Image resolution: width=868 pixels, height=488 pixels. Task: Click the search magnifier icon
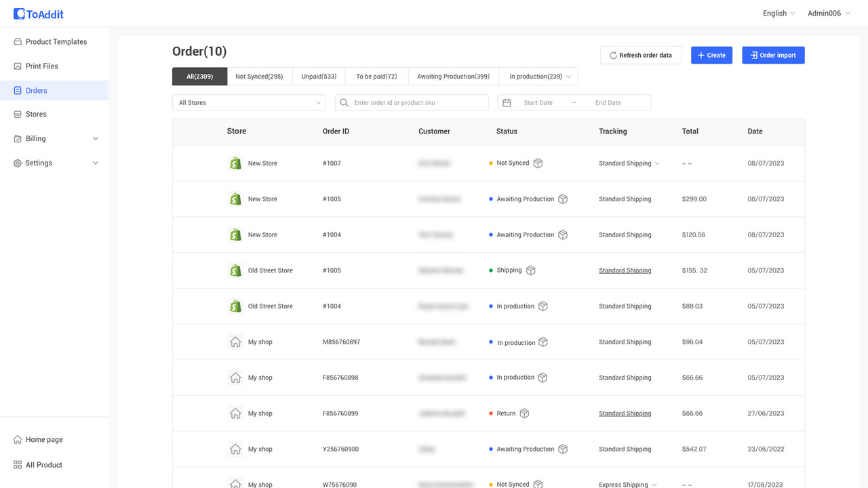[344, 103]
